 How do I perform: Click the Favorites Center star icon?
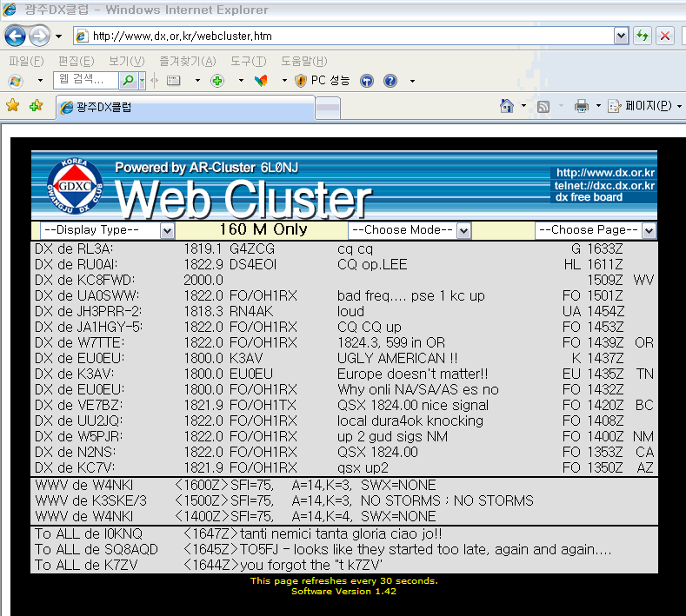click(x=13, y=105)
